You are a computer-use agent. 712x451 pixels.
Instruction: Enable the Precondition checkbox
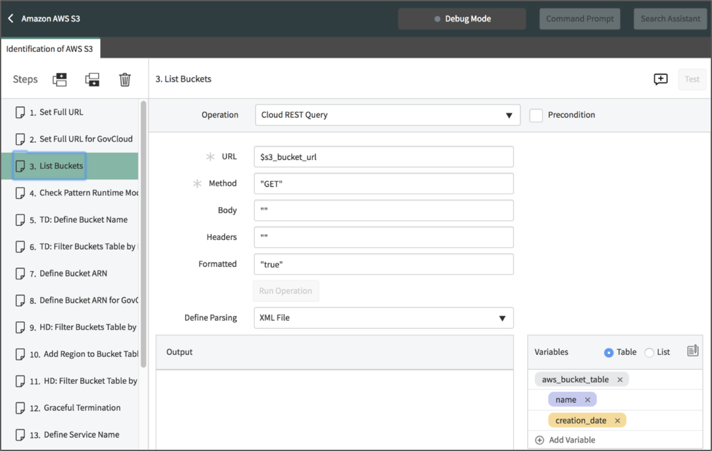tap(536, 115)
